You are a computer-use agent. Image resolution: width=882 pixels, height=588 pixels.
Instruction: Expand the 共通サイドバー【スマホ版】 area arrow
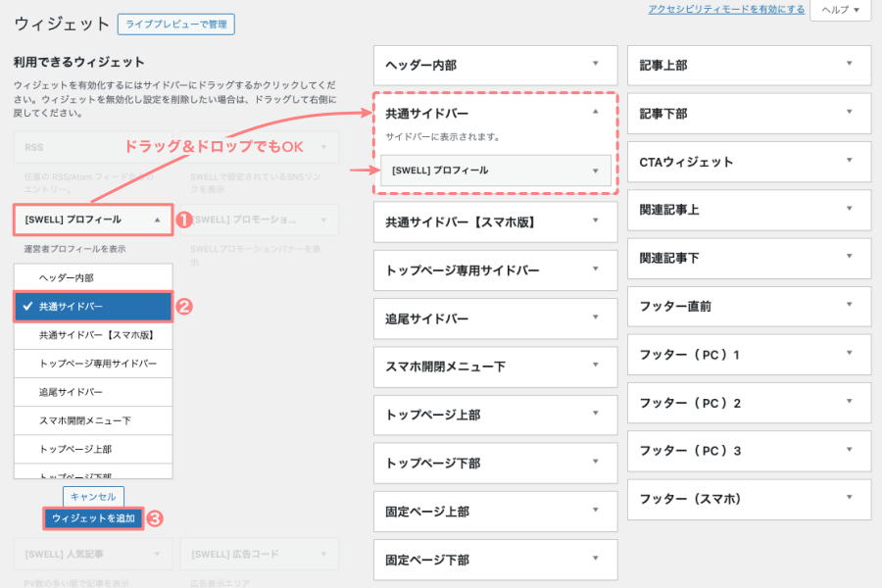[x=594, y=220]
